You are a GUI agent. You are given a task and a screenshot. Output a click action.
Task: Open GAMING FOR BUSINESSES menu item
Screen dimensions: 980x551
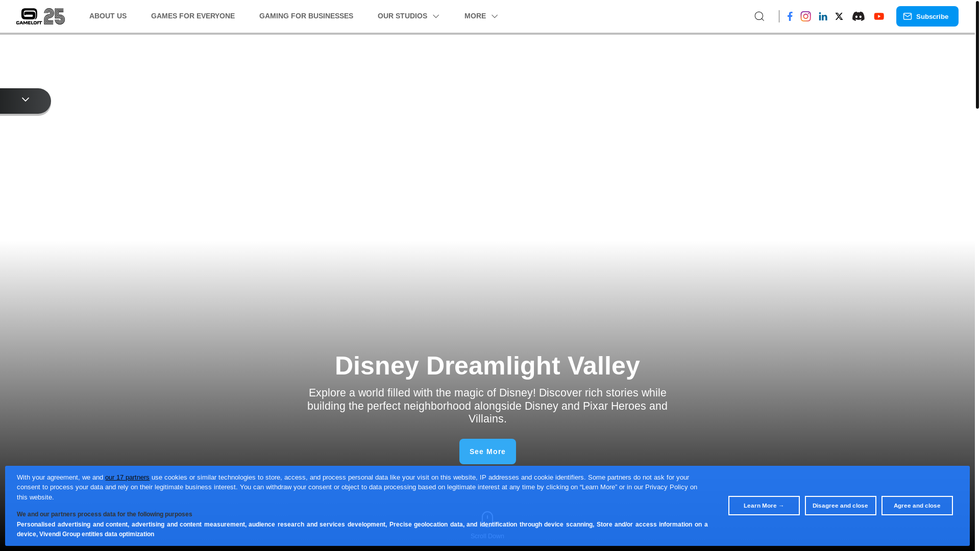point(306,16)
